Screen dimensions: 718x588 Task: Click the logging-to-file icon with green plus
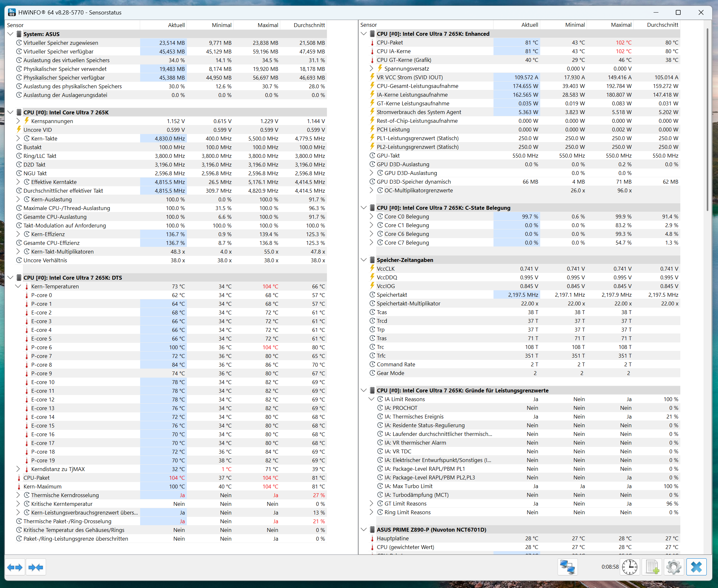tap(652, 567)
